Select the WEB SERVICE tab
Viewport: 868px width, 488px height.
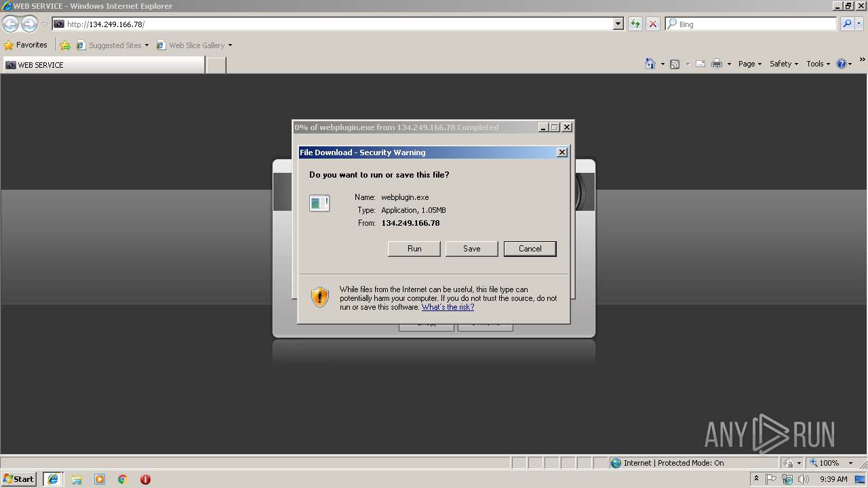(x=103, y=65)
